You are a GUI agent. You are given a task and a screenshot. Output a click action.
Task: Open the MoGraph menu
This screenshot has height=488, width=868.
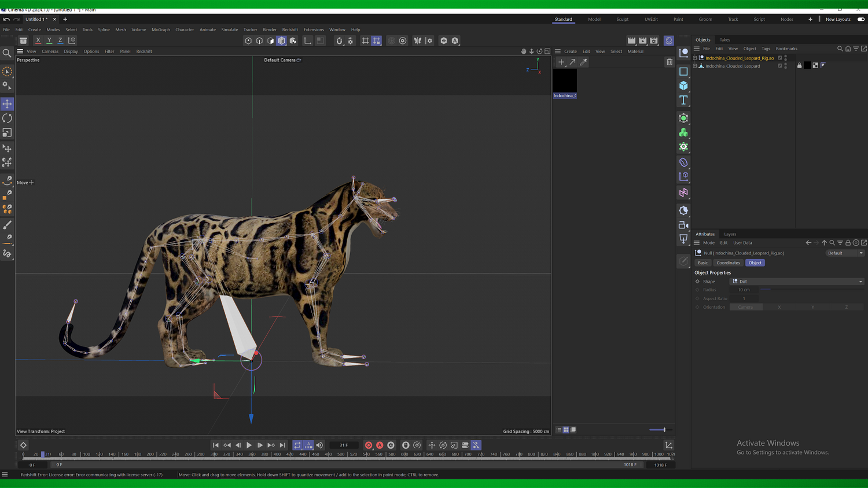point(161,29)
